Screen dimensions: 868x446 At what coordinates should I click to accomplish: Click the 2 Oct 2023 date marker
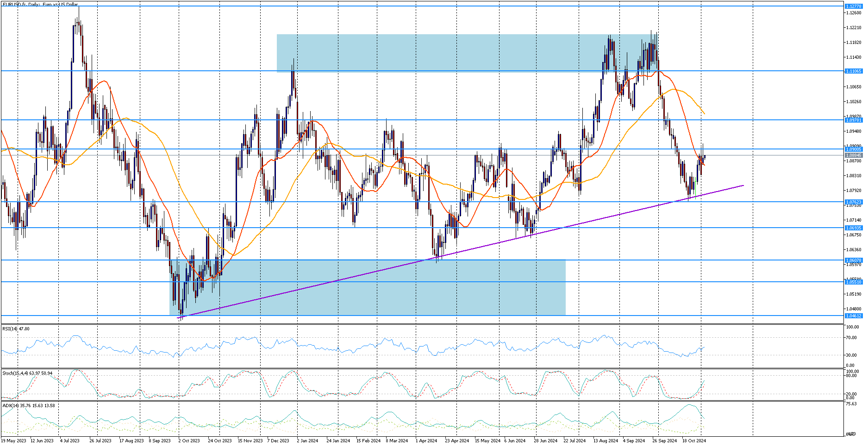click(x=189, y=441)
